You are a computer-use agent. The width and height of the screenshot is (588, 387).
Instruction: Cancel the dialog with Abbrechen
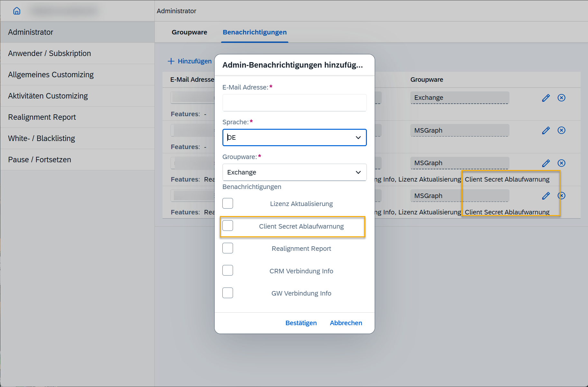[346, 323]
